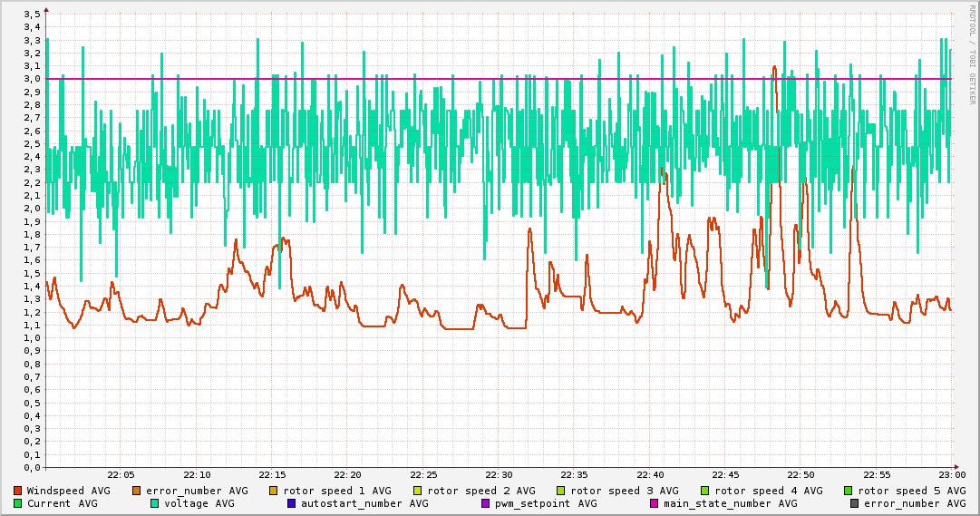This screenshot has width=980, height=516.
Task: Click the 22:30 time axis label
Action: pyautogui.click(x=500, y=475)
